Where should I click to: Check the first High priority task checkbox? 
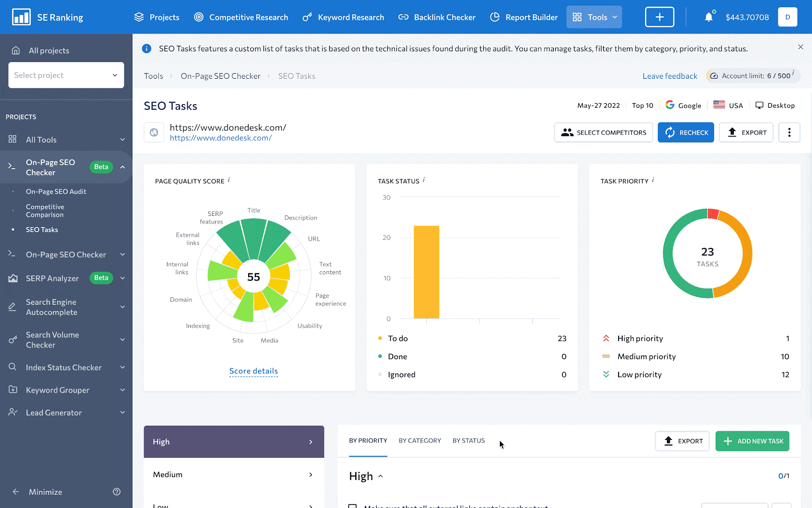coord(352,506)
